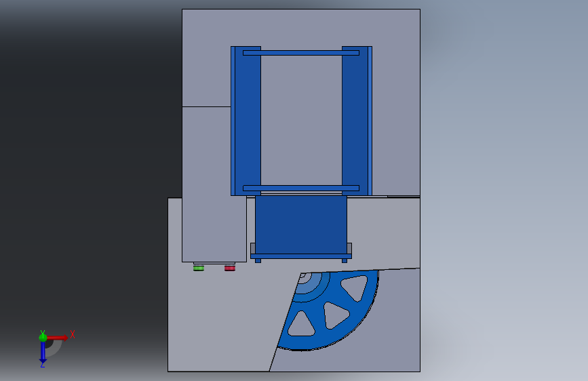Pick the right blue vertical column of the frame
The height and width of the screenshot is (381, 588).
point(357,121)
